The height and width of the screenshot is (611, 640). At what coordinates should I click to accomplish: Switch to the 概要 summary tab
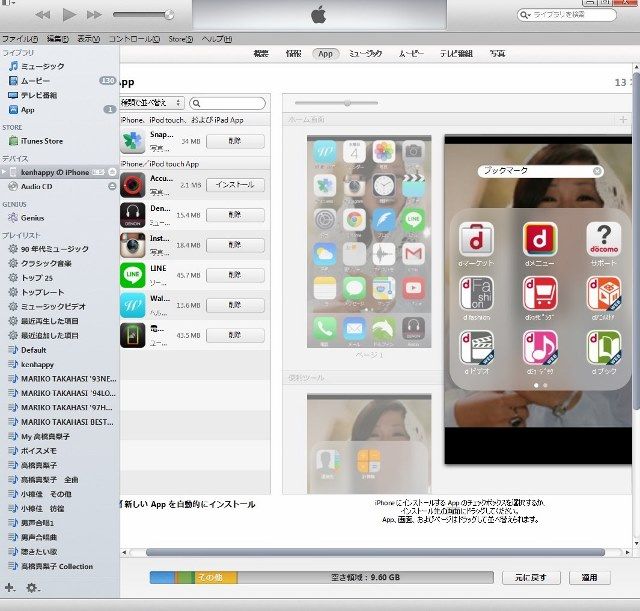tap(261, 53)
